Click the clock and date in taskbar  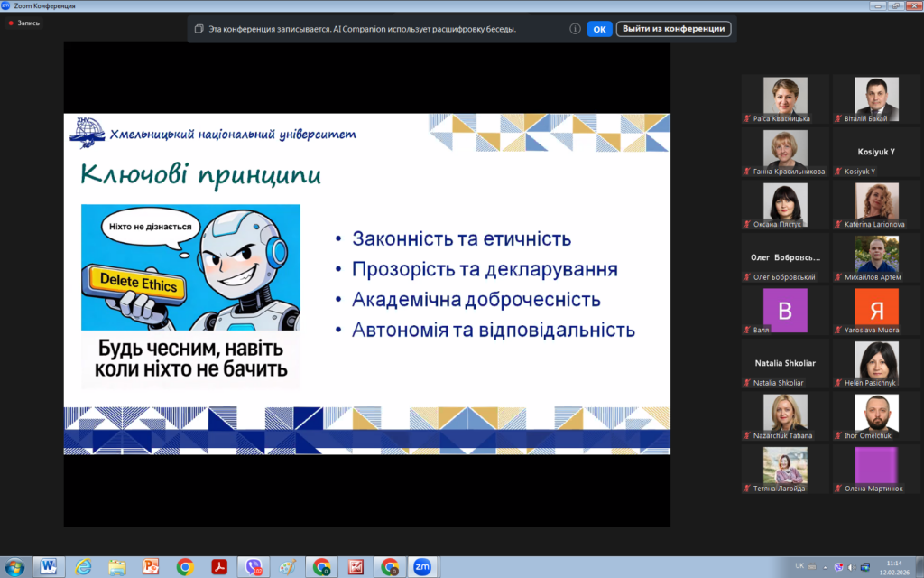pyautogui.click(x=893, y=566)
